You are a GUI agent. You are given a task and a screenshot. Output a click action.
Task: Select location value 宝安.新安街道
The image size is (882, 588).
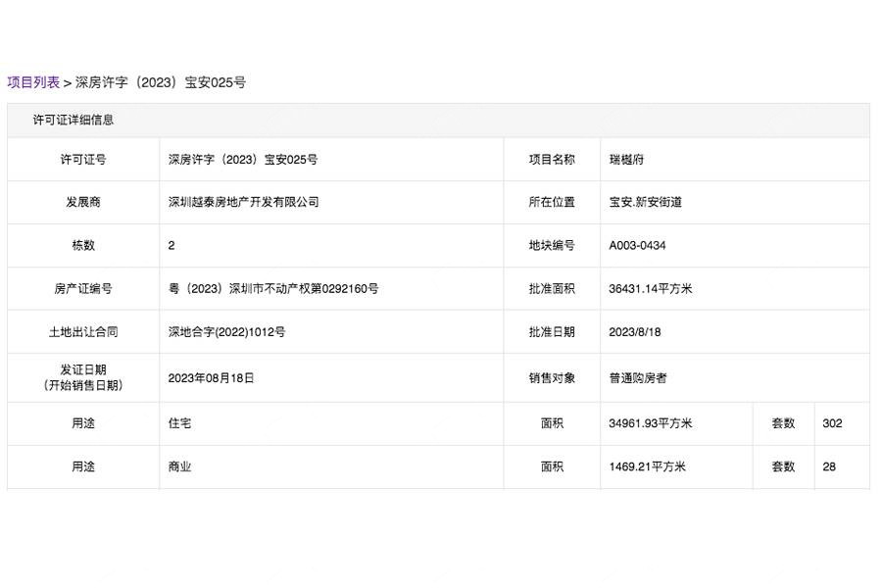click(645, 202)
